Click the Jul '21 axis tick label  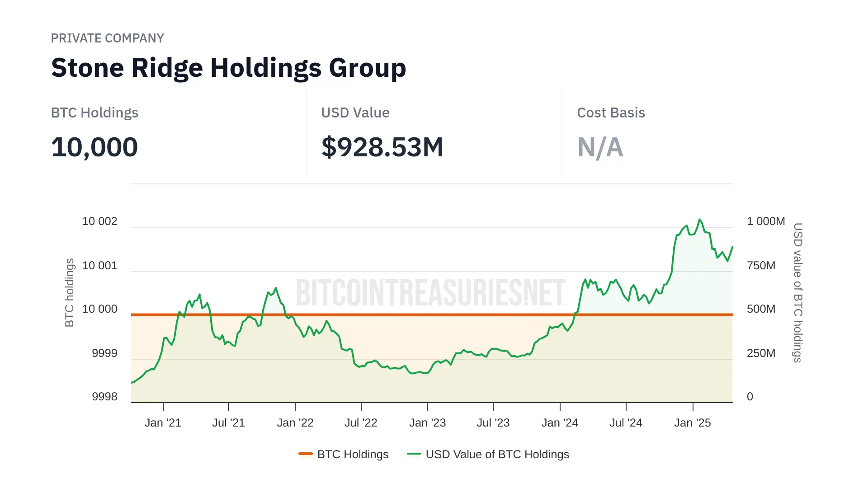[228, 422]
